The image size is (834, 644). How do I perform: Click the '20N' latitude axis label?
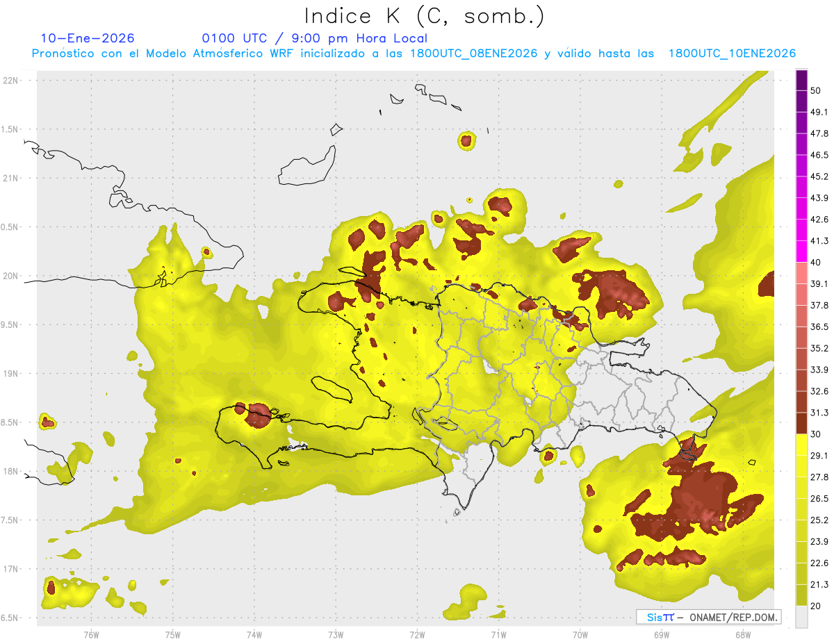[11, 276]
